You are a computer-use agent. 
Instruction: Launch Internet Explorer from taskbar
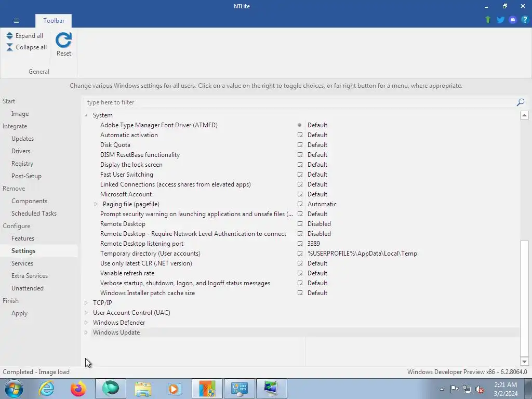tap(46, 389)
